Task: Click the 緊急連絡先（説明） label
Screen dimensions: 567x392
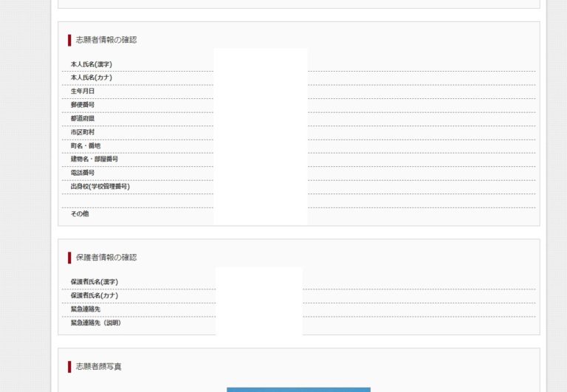Action: [96, 323]
